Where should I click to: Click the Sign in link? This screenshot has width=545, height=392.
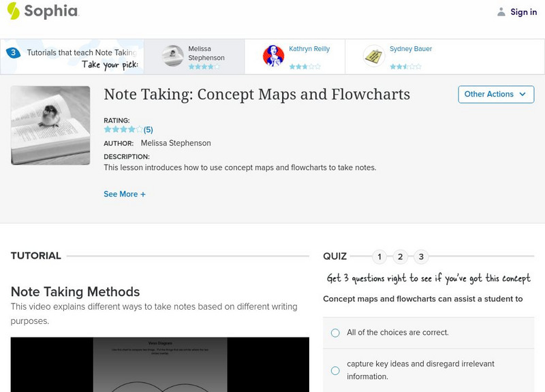523,12
